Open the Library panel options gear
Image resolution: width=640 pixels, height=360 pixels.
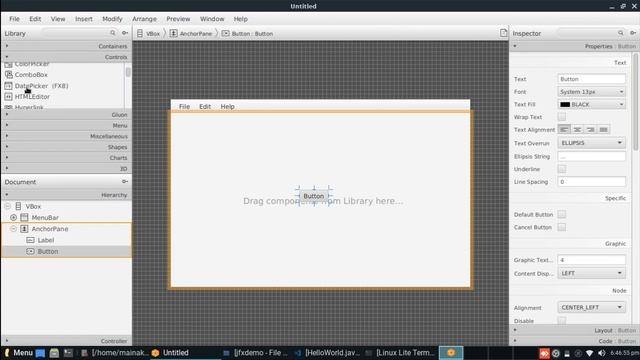(125, 33)
